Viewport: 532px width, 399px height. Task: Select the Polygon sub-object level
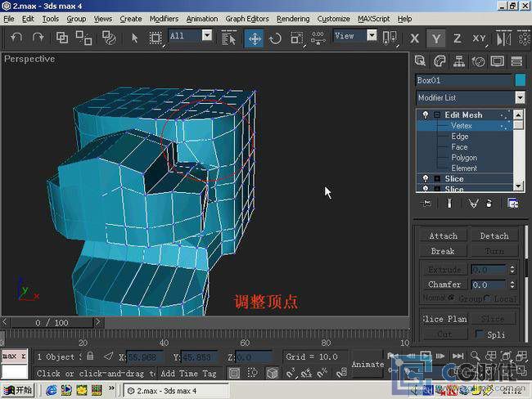click(x=464, y=158)
